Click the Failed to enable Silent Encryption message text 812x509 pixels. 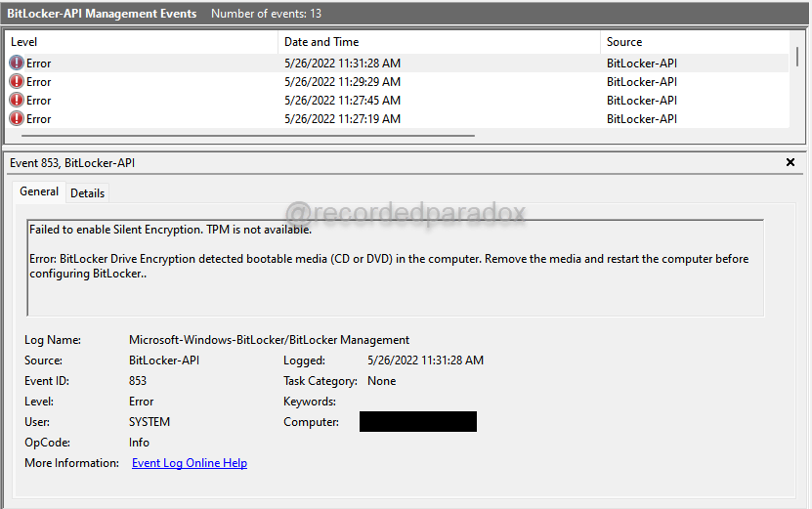pos(170,230)
